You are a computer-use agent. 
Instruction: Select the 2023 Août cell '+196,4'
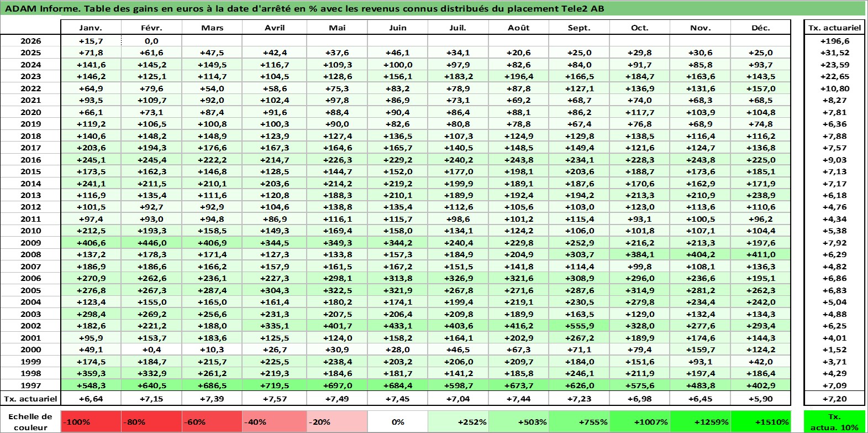519,77
